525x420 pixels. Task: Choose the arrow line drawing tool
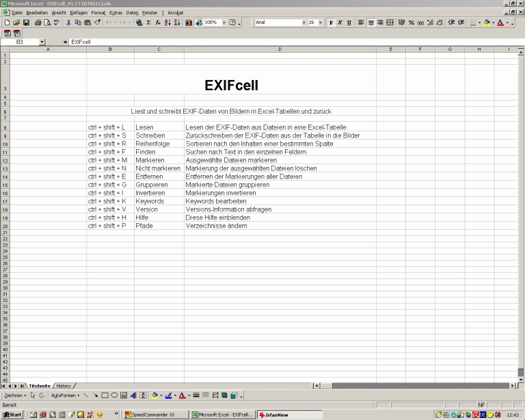tap(96, 395)
